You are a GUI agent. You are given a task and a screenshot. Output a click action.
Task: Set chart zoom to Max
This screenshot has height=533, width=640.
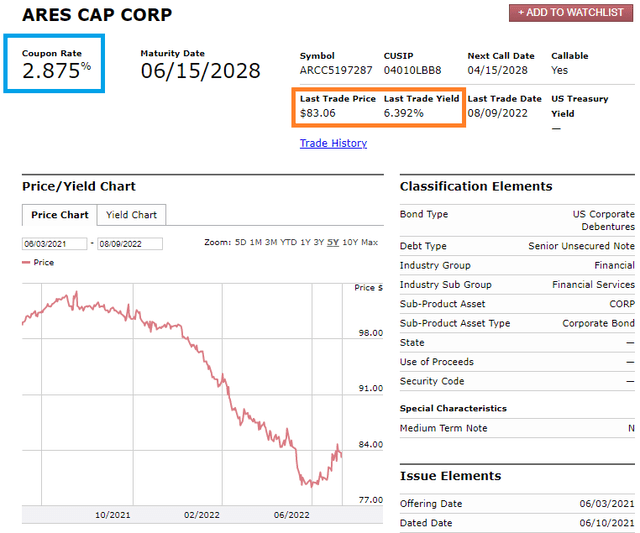tap(369, 242)
